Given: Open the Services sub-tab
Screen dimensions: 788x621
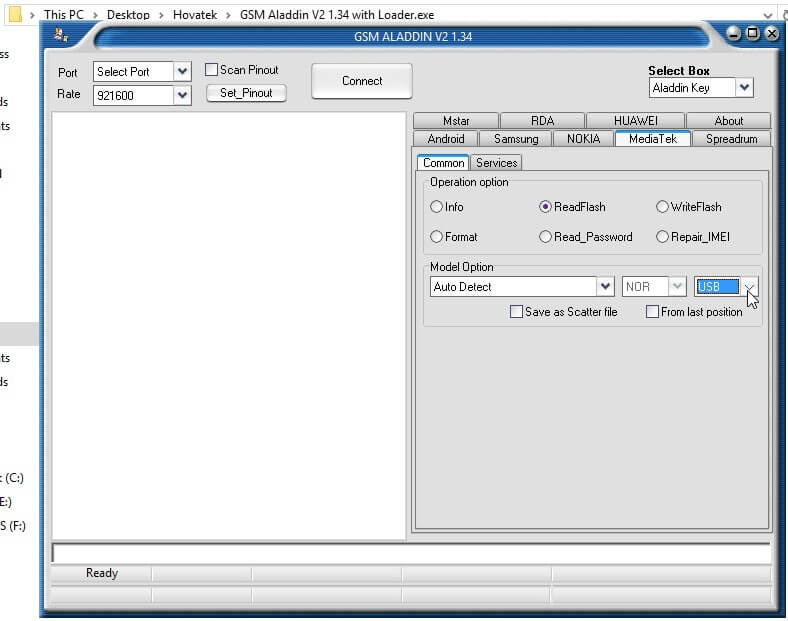Looking at the screenshot, I should tap(496, 163).
